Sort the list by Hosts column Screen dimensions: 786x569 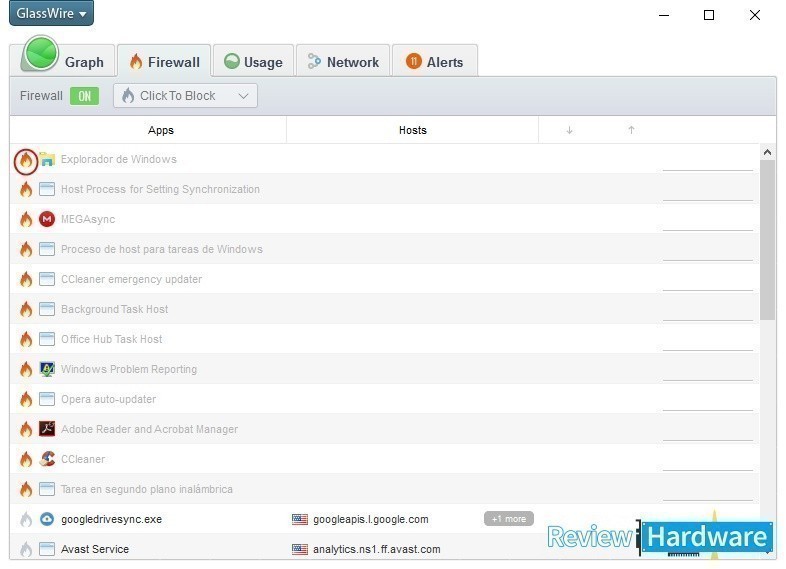pyautogui.click(x=413, y=130)
